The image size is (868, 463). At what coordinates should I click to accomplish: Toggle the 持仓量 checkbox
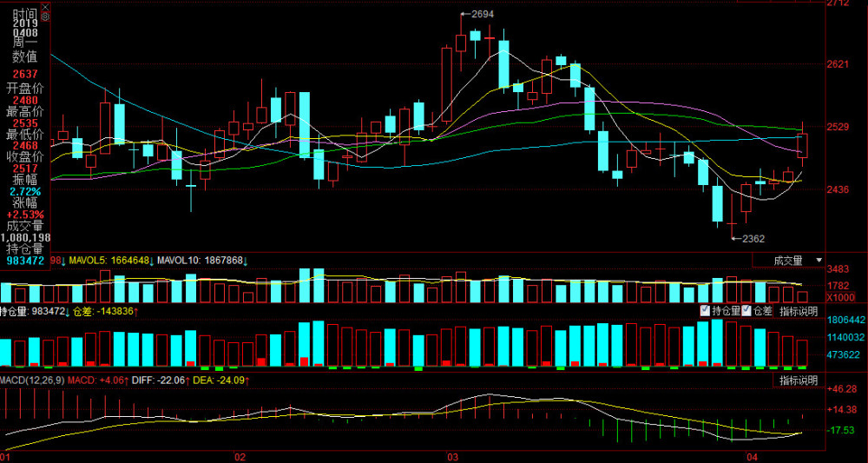705,311
